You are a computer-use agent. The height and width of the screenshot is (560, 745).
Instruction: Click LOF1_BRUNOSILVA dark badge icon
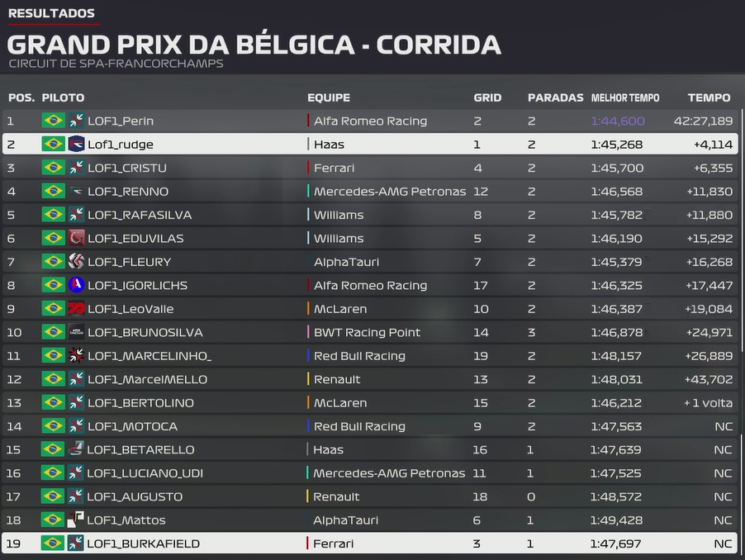76,332
